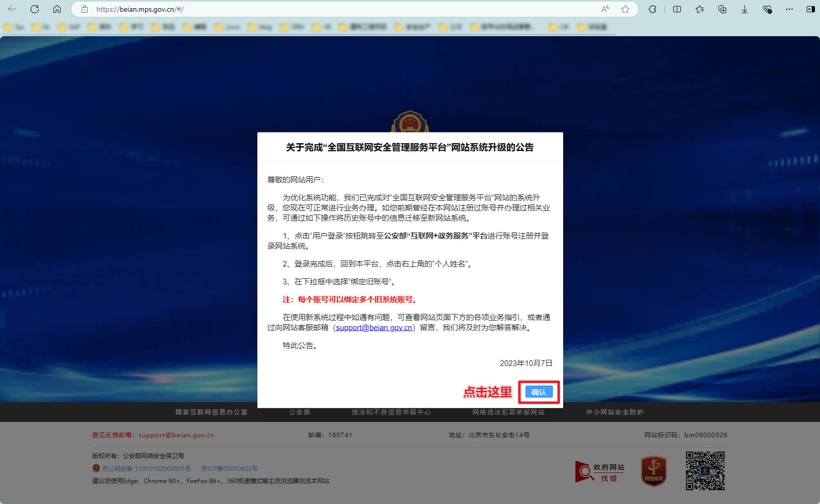The height and width of the screenshot is (504, 820).
Task: Open the browser extensions menu
Action: pos(652,9)
